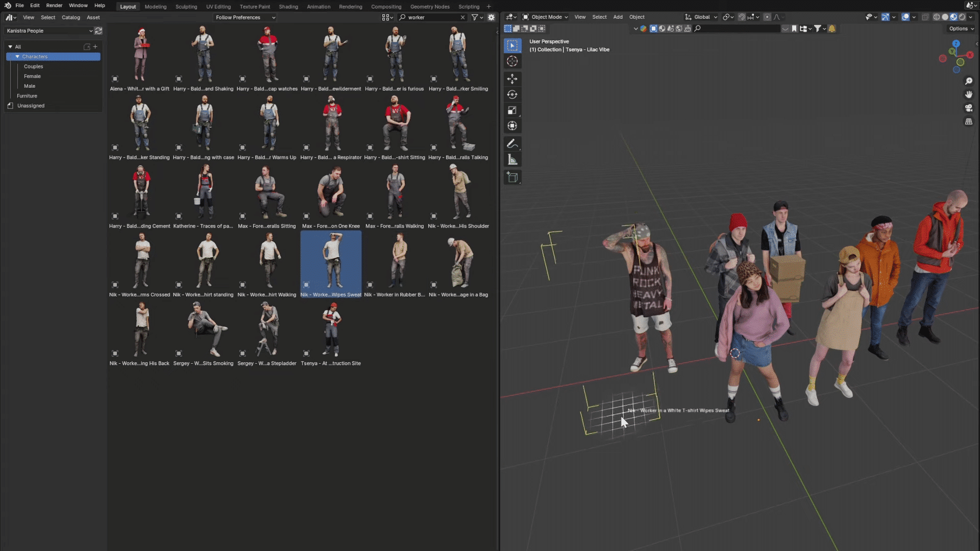The image size is (980, 551).
Task: Select the Cursor tool in viewport toolbar
Action: coord(512,61)
